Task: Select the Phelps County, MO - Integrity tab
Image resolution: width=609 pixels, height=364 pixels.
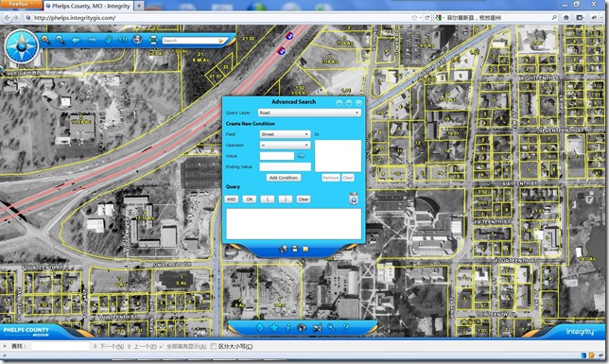Action: (88, 6)
